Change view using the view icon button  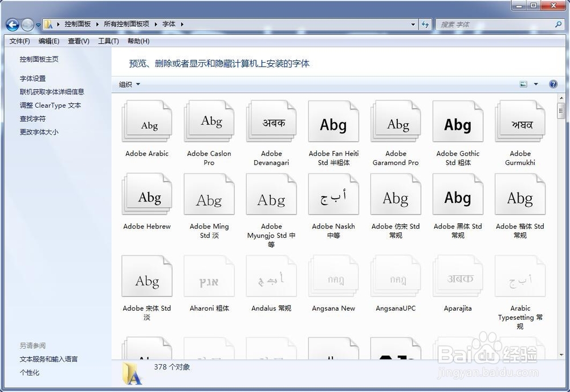[523, 84]
